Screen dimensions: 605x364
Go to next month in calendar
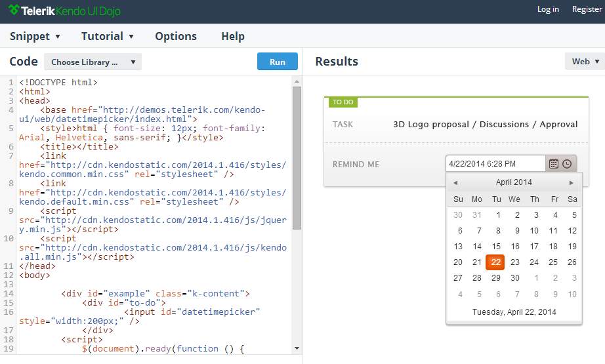point(572,183)
